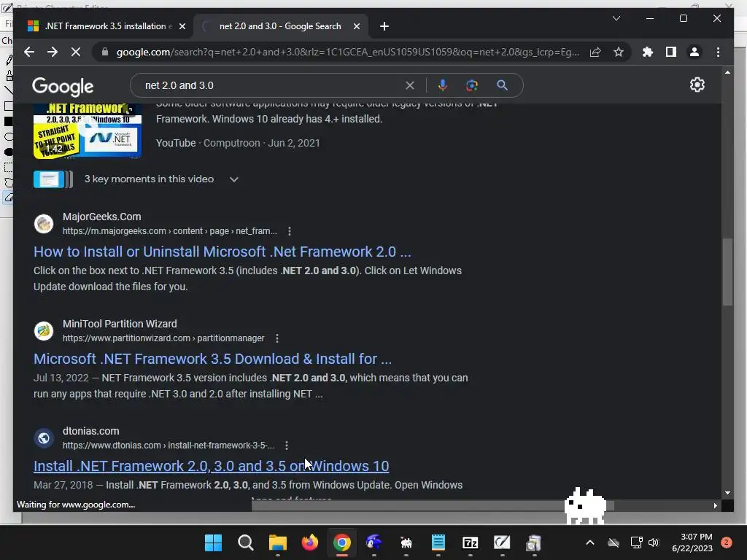Viewport: 747px width, 560px height.
Task: Open How to Install or Uninstall .Net Framework link
Action: (222, 252)
